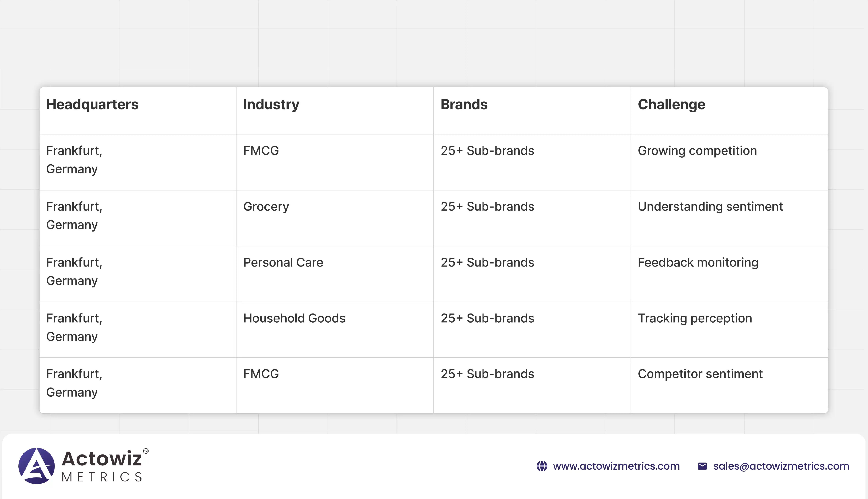Select the Industry column header
868x499 pixels.
(271, 105)
